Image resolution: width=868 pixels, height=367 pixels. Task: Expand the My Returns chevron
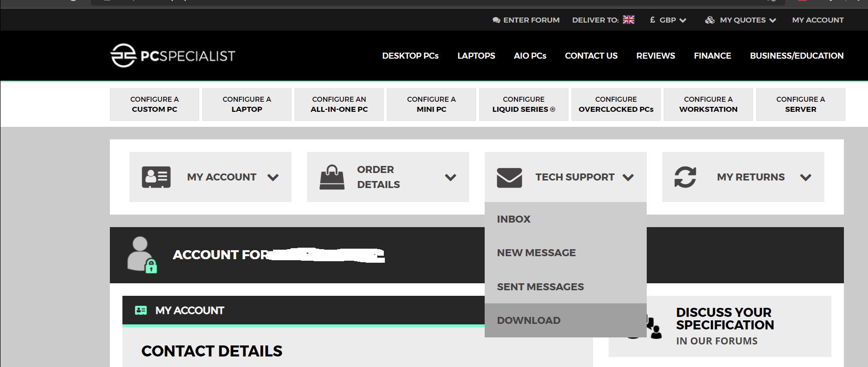coord(806,177)
